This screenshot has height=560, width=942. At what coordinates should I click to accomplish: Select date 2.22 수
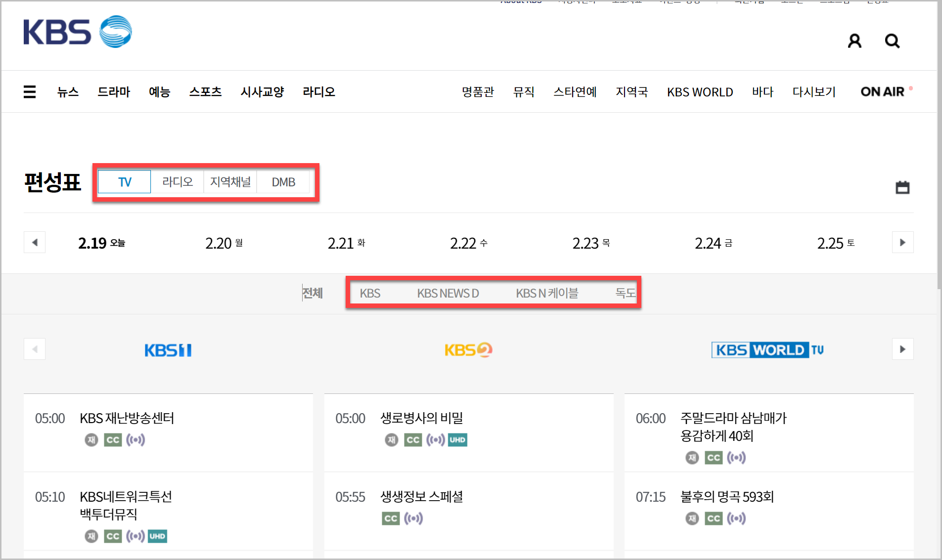pos(469,243)
